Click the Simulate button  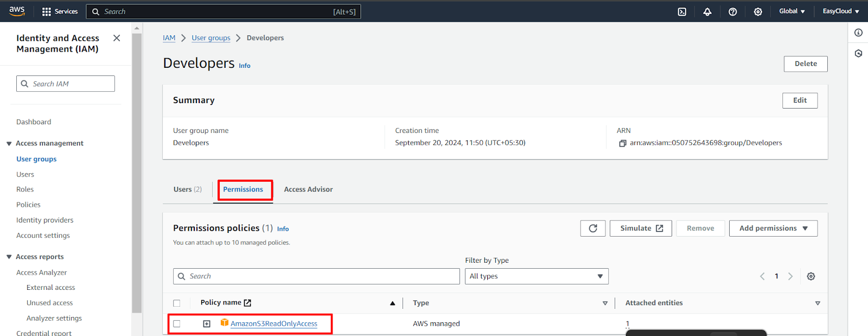(x=641, y=229)
